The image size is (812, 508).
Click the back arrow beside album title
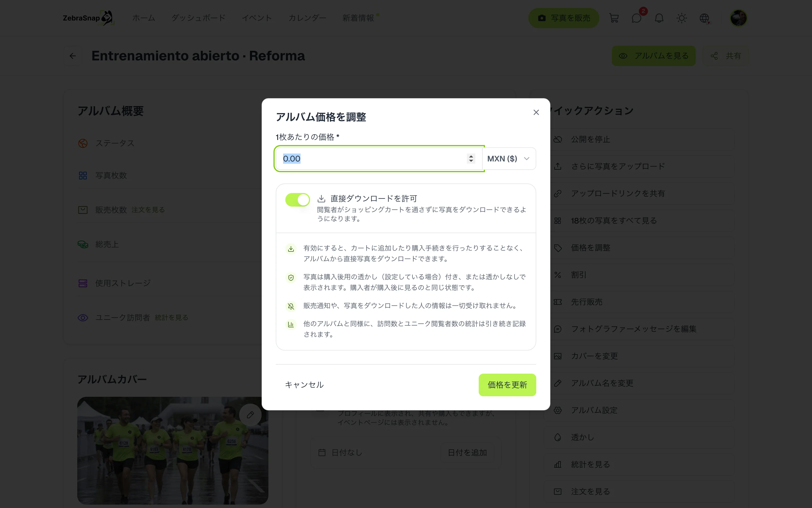coord(73,56)
